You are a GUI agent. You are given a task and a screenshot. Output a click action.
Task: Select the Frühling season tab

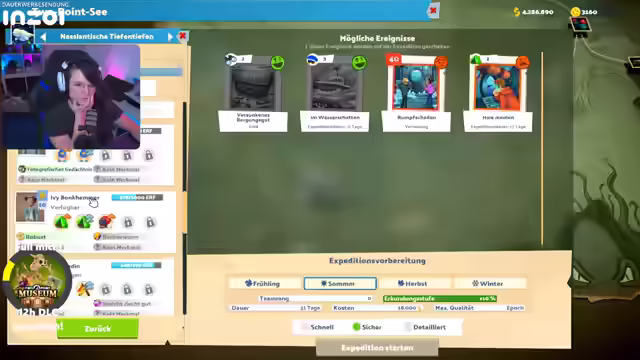click(x=265, y=283)
